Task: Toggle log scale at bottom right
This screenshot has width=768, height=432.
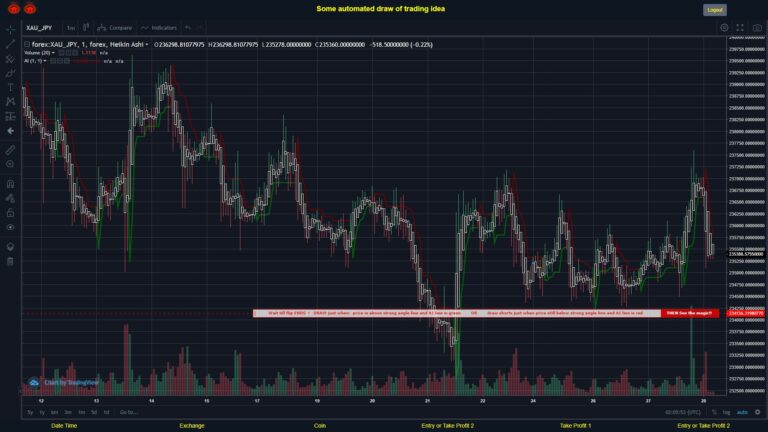Action: (726, 412)
